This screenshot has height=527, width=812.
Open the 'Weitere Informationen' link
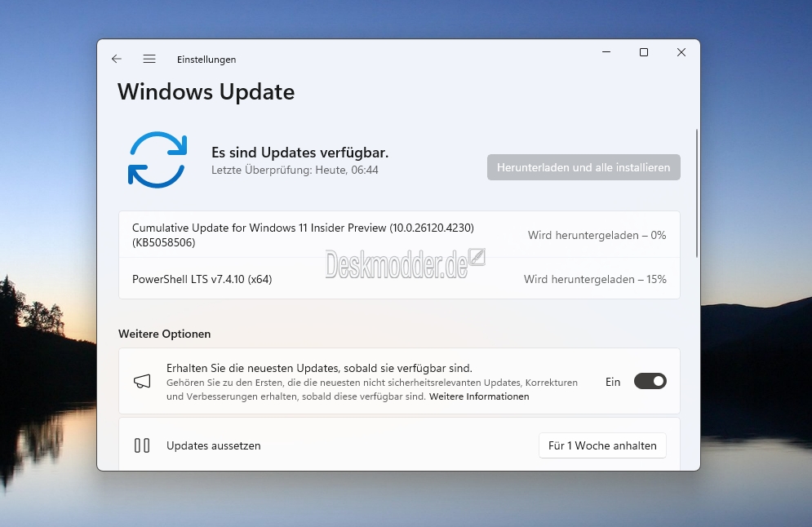(479, 396)
